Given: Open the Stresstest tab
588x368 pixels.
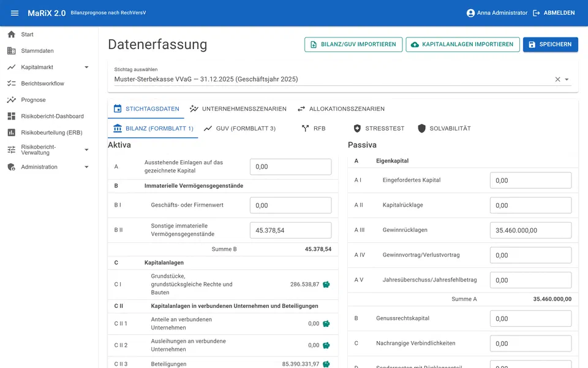Looking at the screenshot, I should pos(379,128).
